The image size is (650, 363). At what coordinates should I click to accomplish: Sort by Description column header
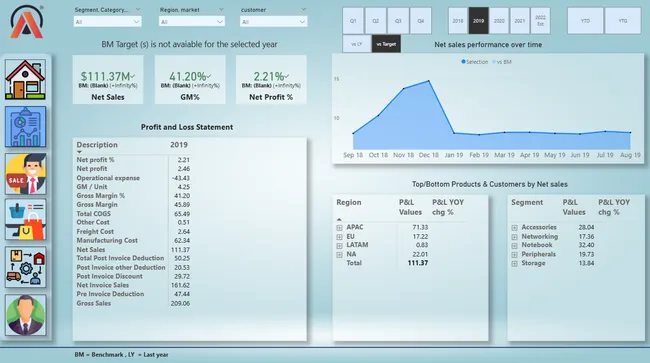click(97, 145)
